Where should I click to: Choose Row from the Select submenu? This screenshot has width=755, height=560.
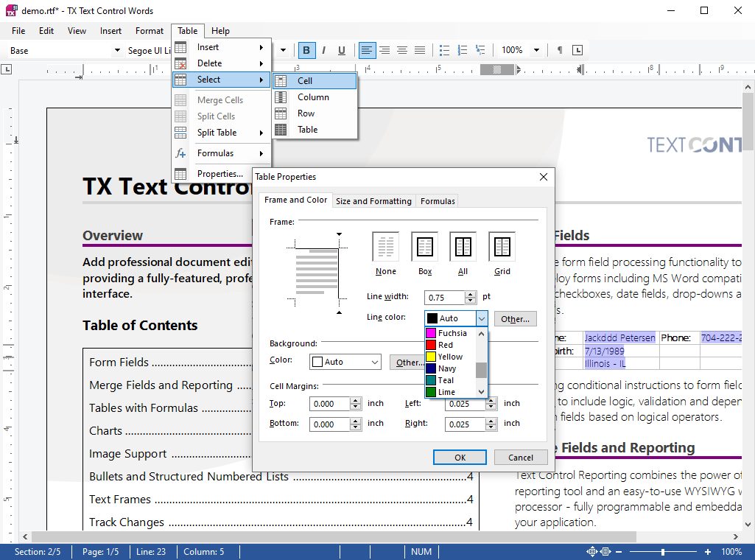click(x=306, y=113)
